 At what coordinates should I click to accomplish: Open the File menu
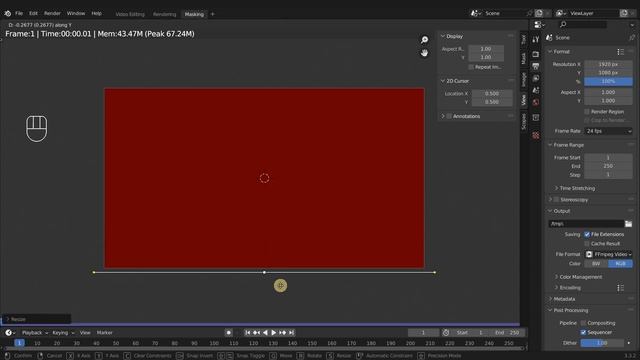(x=19, y=13)
